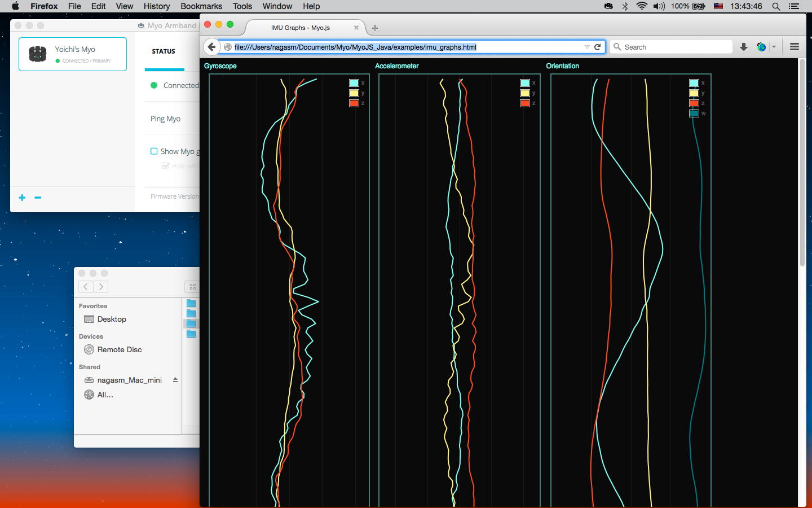The image size is (812, 508).
Task: Toggle the disabled Hide overlay checkbox
Action: 165,166
